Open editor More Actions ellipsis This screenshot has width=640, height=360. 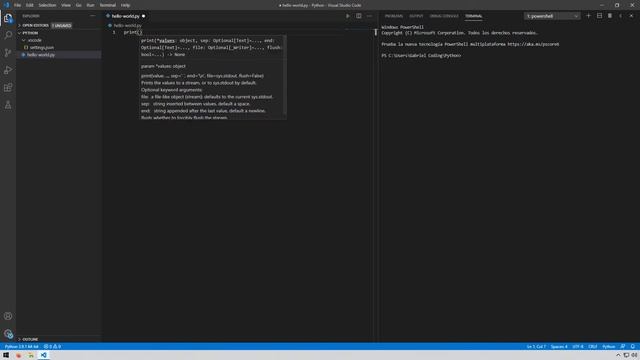(x=369, y=16)
